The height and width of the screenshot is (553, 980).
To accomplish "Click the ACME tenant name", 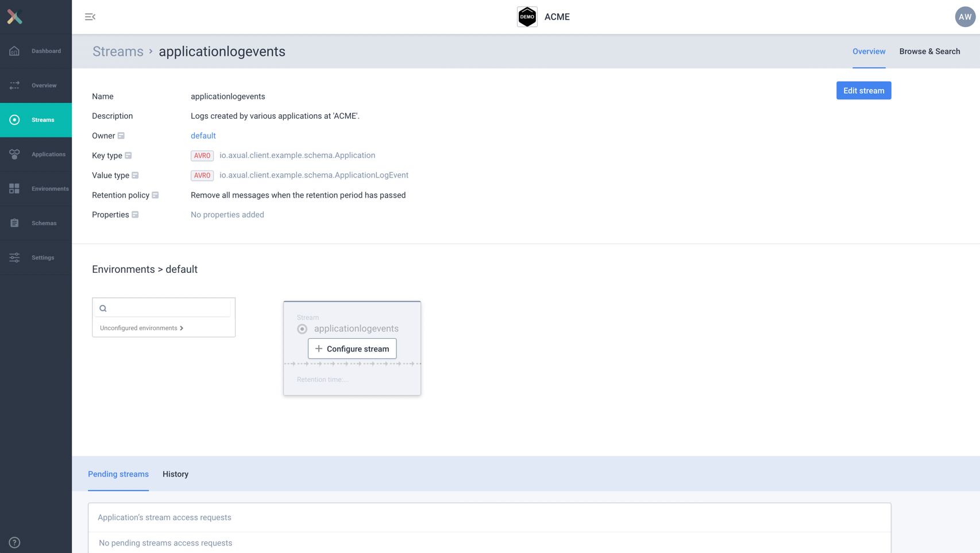I will (x=557, y=17).
